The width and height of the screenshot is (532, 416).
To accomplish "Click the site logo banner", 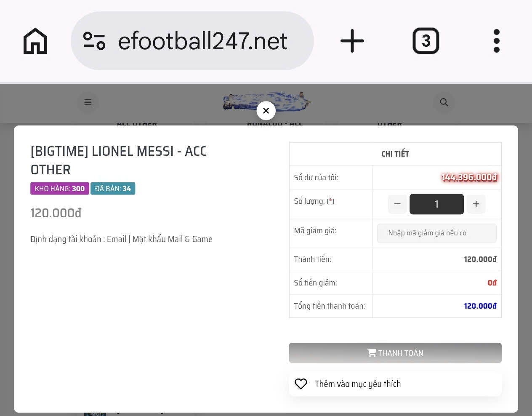I will pyautogui.click(x=266, y=101).
